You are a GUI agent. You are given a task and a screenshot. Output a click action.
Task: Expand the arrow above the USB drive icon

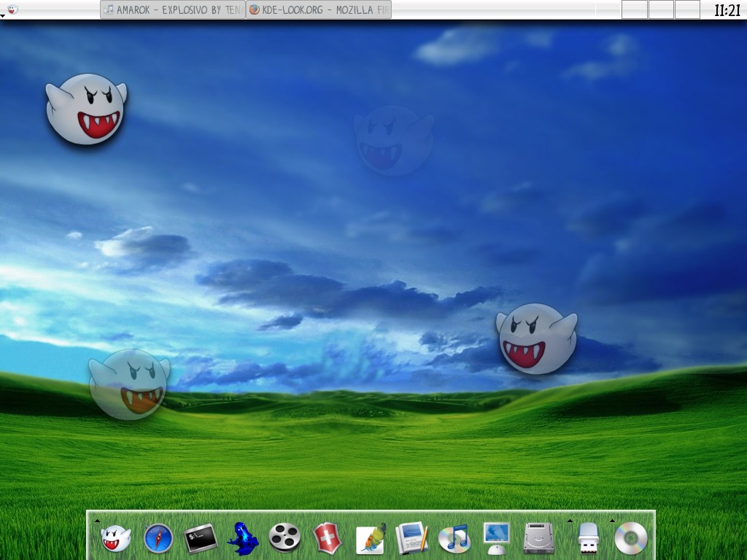click(570, 521)
